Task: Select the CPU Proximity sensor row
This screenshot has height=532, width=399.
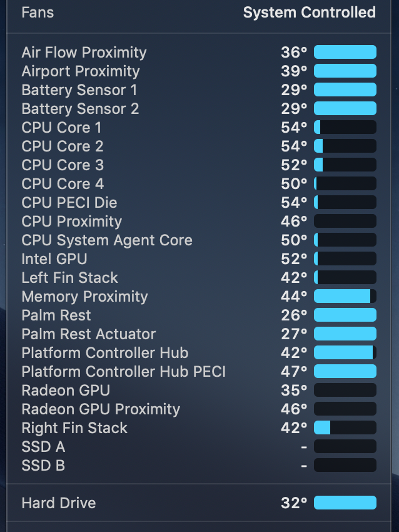Action: pyautogui.click(x=199, y=221)
